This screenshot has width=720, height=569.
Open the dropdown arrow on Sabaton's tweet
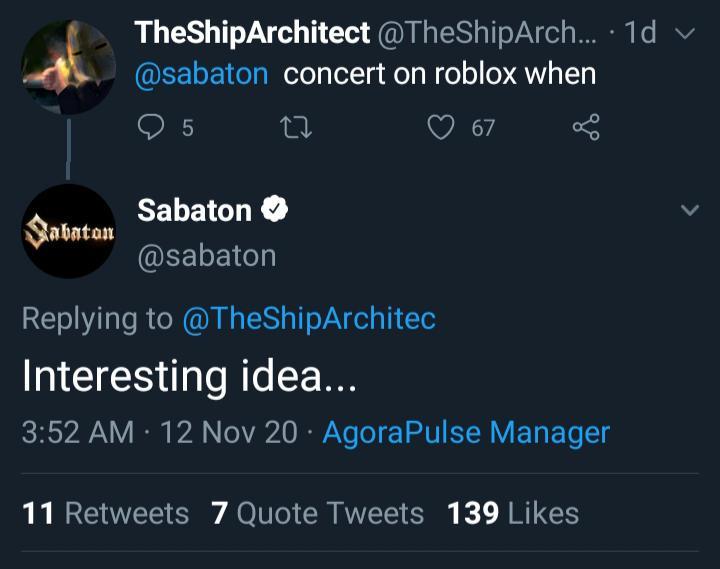click(689, 211)
